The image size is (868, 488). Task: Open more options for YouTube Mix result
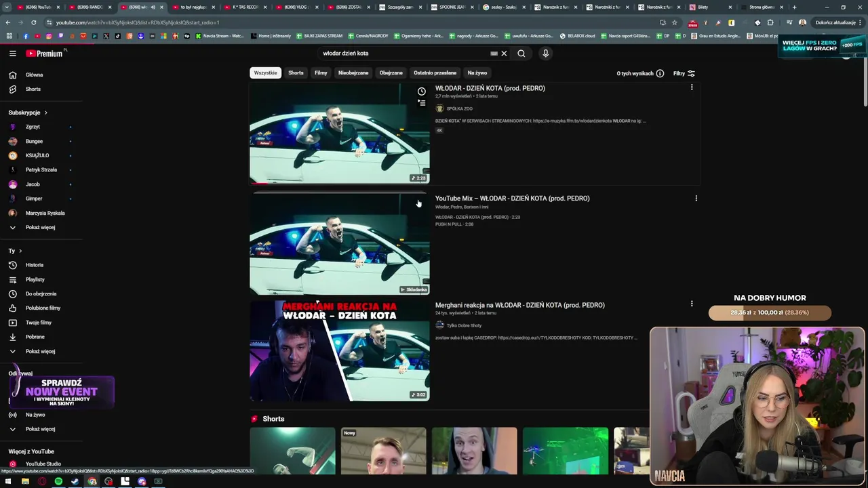coord(696,199)
